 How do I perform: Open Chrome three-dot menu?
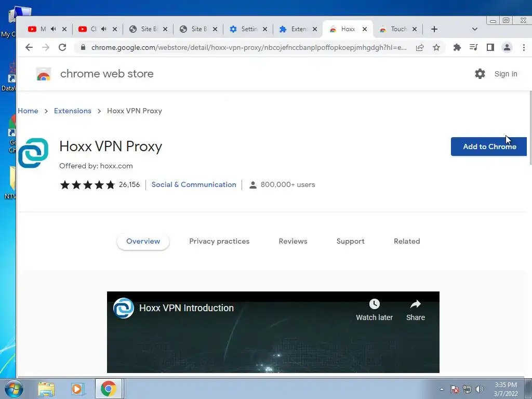tap(524, 47)
